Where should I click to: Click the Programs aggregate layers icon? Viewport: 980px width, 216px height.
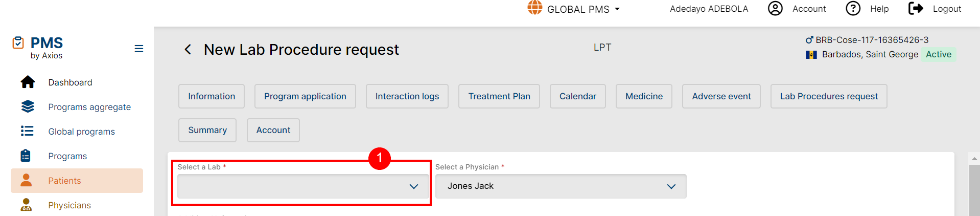pyautogui.click(x=28, y=106)
